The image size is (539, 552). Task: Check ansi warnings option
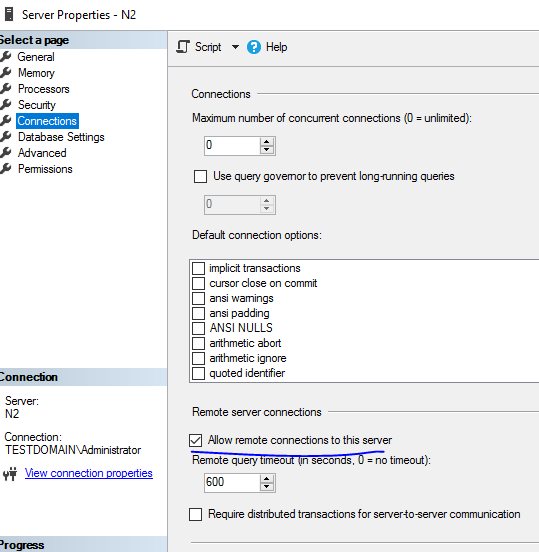point(198,298)
